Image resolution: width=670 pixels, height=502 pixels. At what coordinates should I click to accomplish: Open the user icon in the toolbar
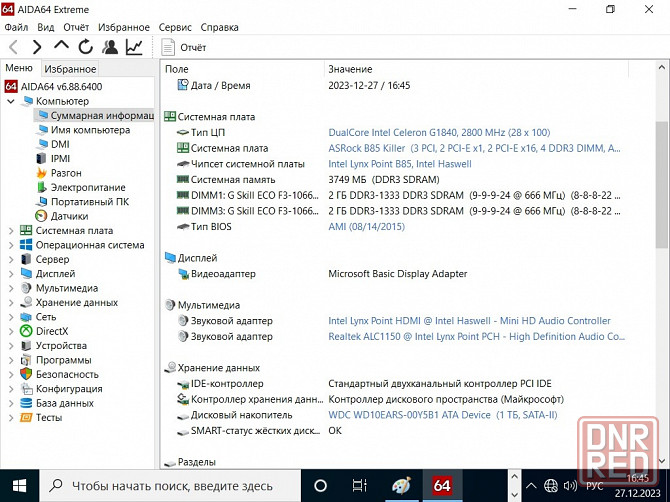(x=110, y=47)
